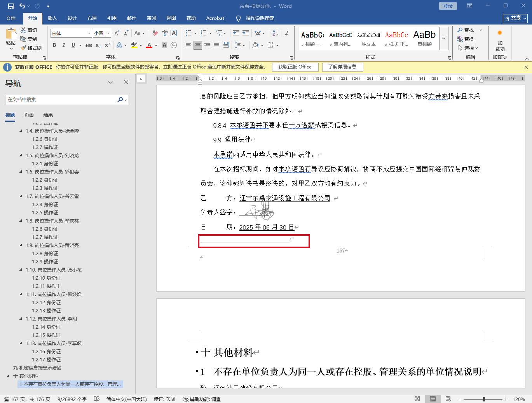The image size is (532, 403).
Task: Align the paragraph text to the left
Action: 188,45
